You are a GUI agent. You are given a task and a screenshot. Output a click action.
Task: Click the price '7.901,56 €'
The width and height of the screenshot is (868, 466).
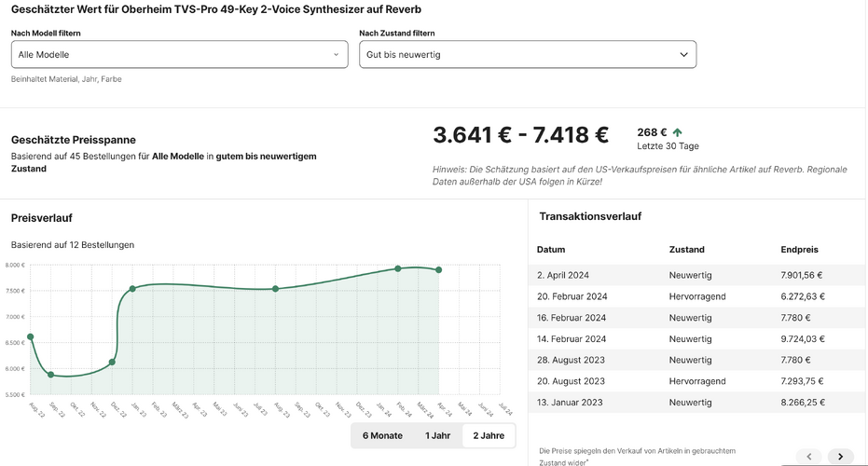(x=802, y=275)
